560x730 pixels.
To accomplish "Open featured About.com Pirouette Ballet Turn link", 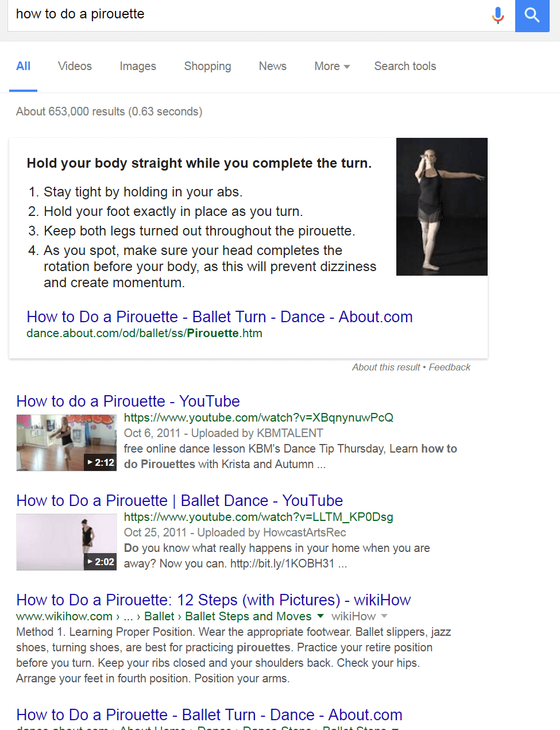I will [219, 316].
